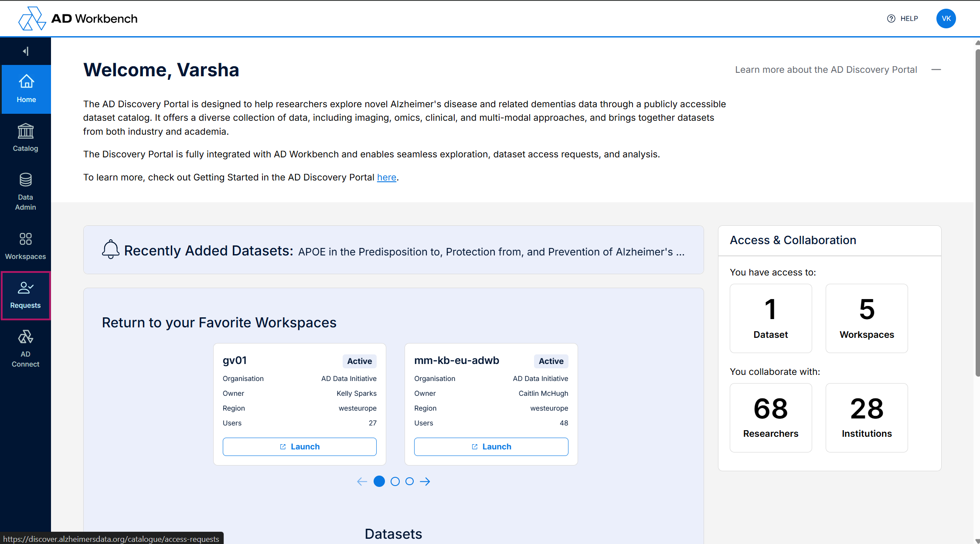Select the first carousel page dot
Image resolution: width=980 pixels, height=544 pixels.
379,481
